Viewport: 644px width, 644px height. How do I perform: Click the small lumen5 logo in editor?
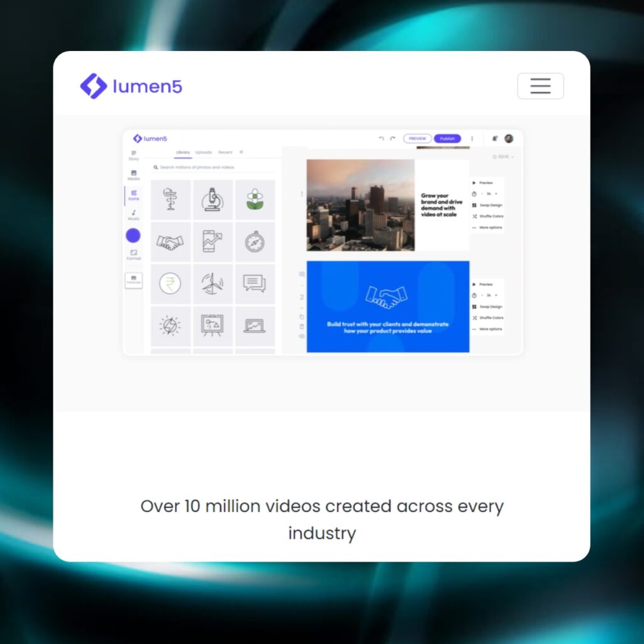[x=150, y=138]
